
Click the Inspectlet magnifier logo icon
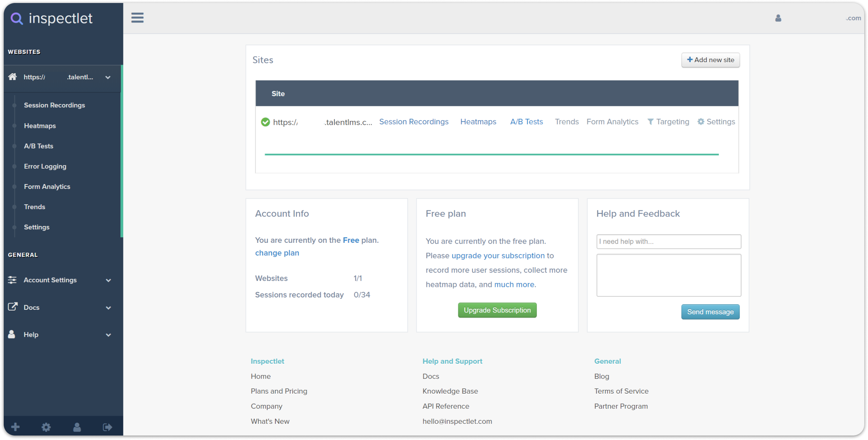(16, 18)
